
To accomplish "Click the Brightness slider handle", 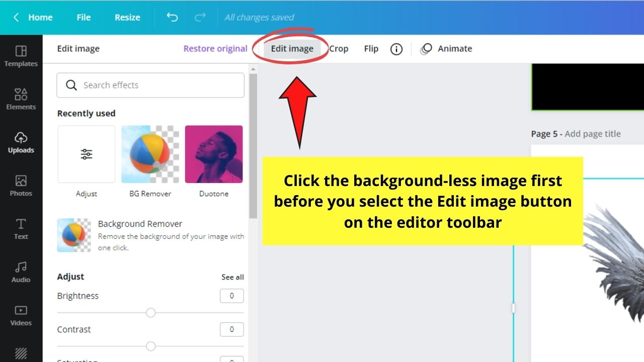I will pyautogui.click(x=150, y=313).
